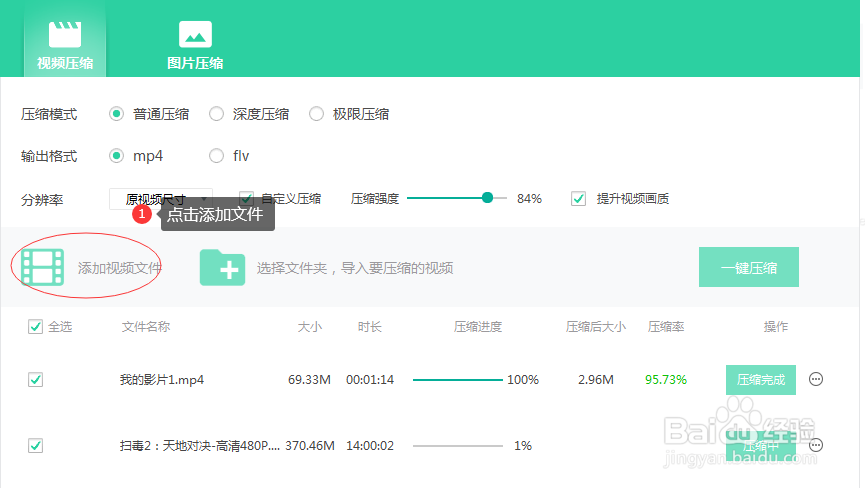Image resolution: width=865 pixels, height=488 pixels.
Task: Click the 文件名称 column header
Action: pos(146,327)
